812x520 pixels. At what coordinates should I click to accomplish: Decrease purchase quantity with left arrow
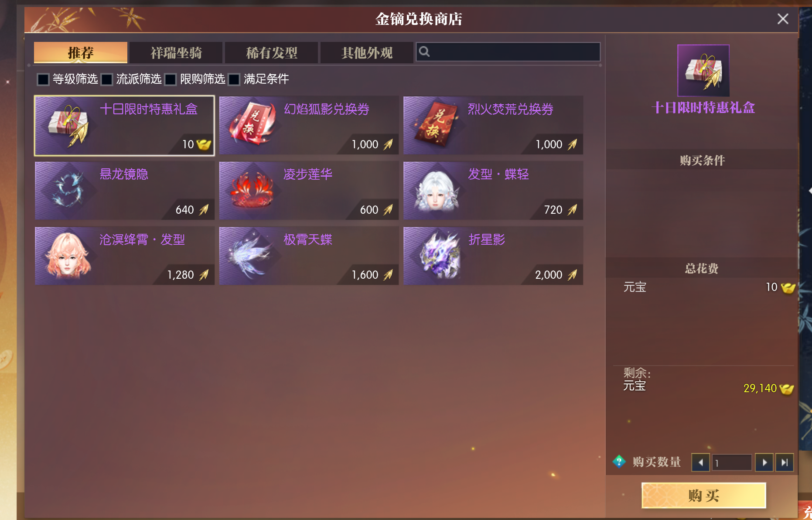click(x=700, y=462)
